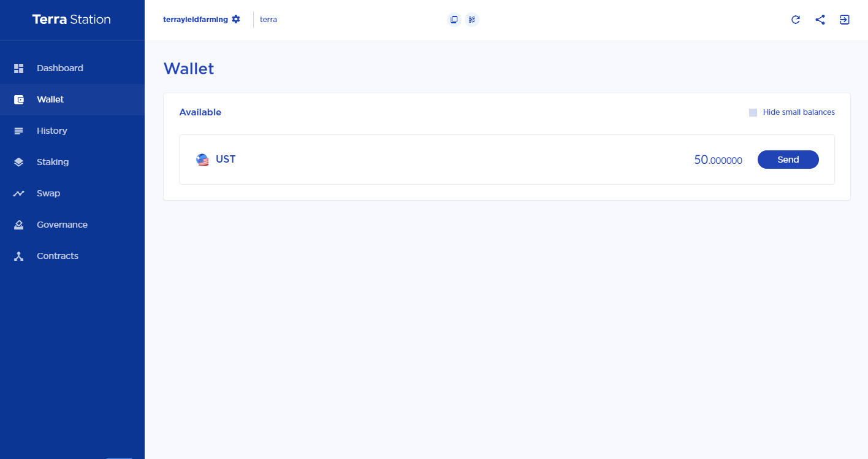
Task: Click the share icon in header
Action: point(820,20)
